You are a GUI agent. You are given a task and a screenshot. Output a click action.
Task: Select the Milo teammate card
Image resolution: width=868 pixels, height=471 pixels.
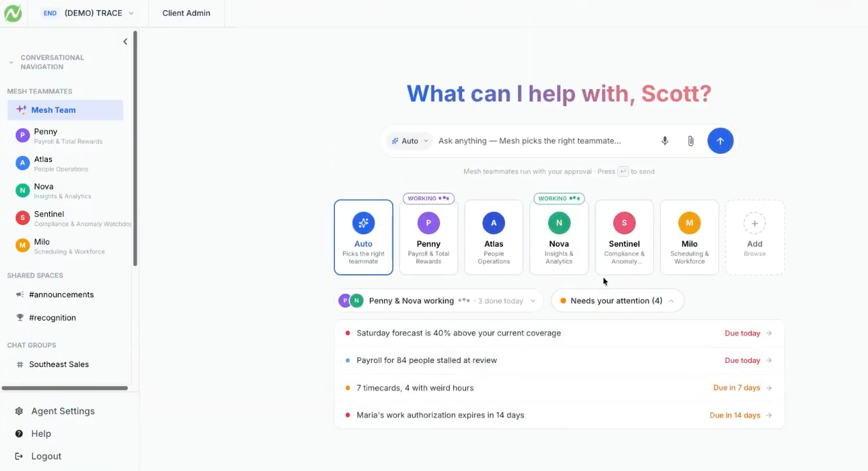tap(690, 237)
